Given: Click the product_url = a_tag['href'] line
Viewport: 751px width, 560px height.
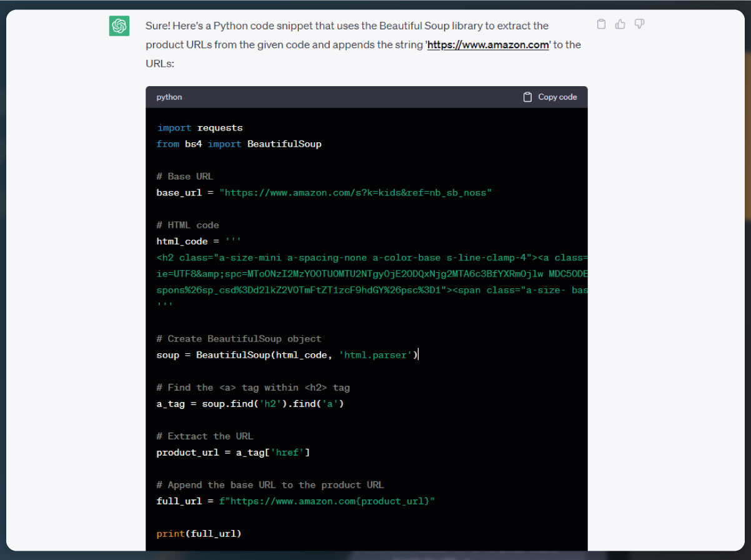Looking at the screenshot, I should pos(233,452).
